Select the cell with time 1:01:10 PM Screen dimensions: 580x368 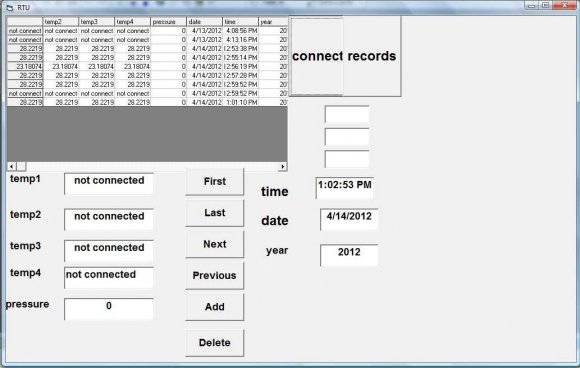[240, 102]
